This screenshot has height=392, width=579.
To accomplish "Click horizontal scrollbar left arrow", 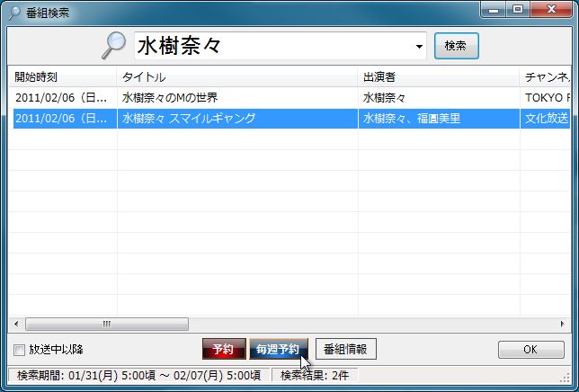I will (x=16, y=324).
